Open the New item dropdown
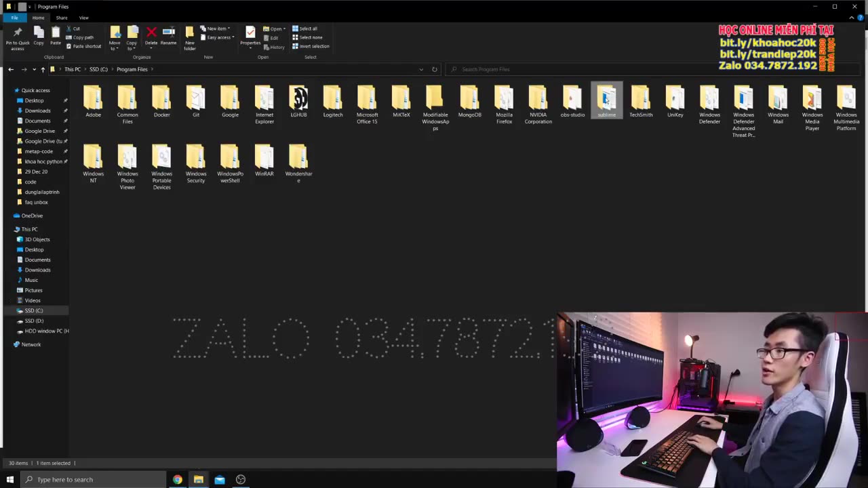This screenshot has height=488, width=868. coord(215,28)
